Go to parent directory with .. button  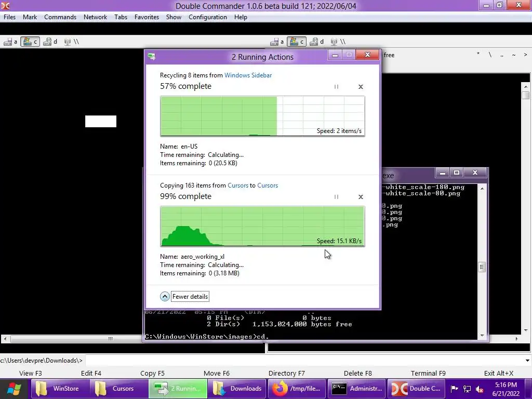pos(502,55)
